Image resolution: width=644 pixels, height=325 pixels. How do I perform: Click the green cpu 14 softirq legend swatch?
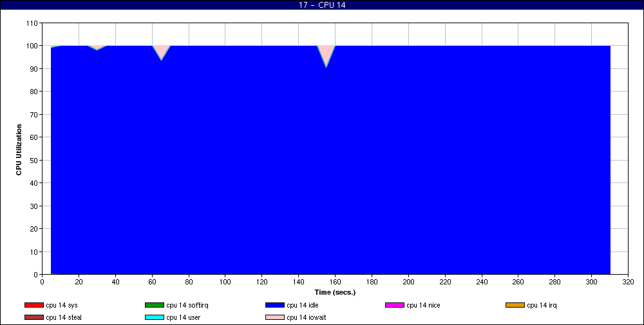click(155, 305)
